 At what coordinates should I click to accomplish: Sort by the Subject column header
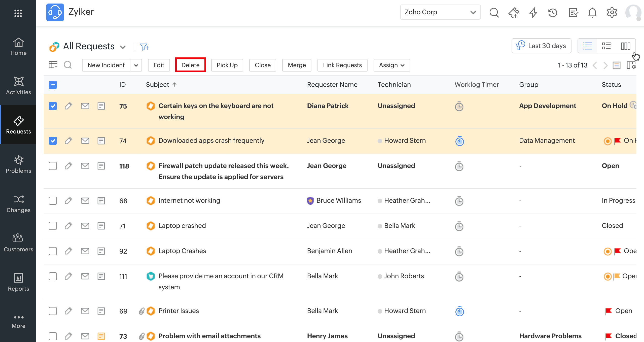pos(158,85)
